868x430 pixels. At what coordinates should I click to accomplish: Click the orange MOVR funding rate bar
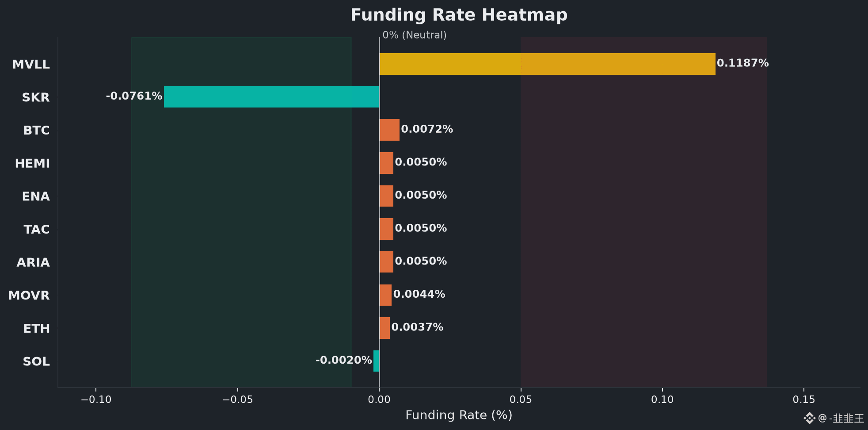[385, 295]
